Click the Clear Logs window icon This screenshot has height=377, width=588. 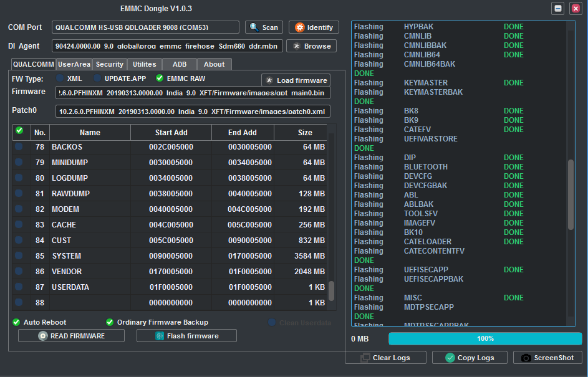(365, 358)
